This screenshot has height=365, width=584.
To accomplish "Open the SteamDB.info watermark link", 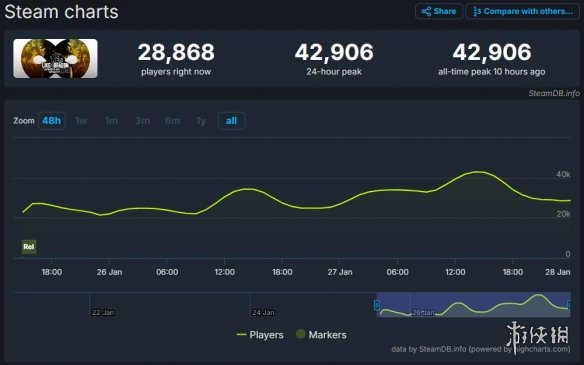I will [x=554, y=93].
